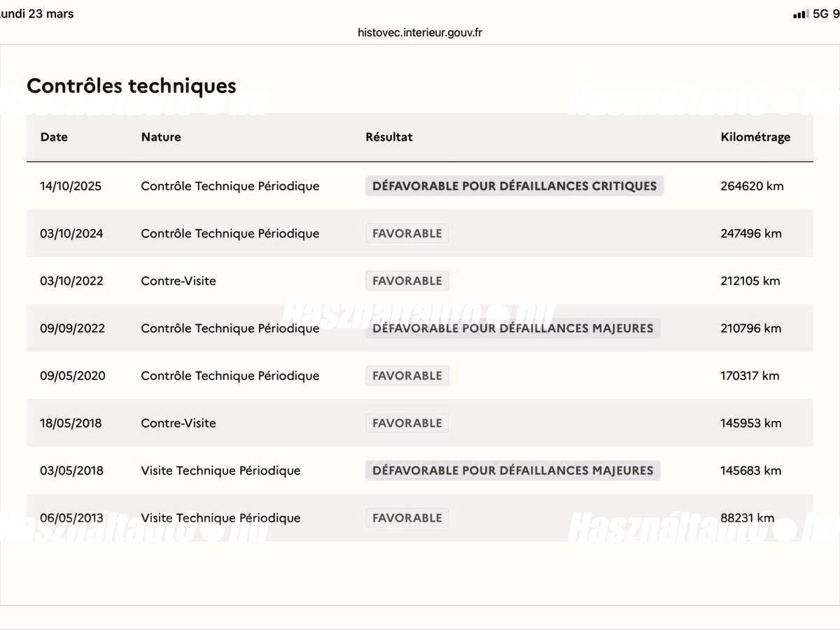Click the FAVORABLE badge for 18/05/2018

(x=407, y=423)
